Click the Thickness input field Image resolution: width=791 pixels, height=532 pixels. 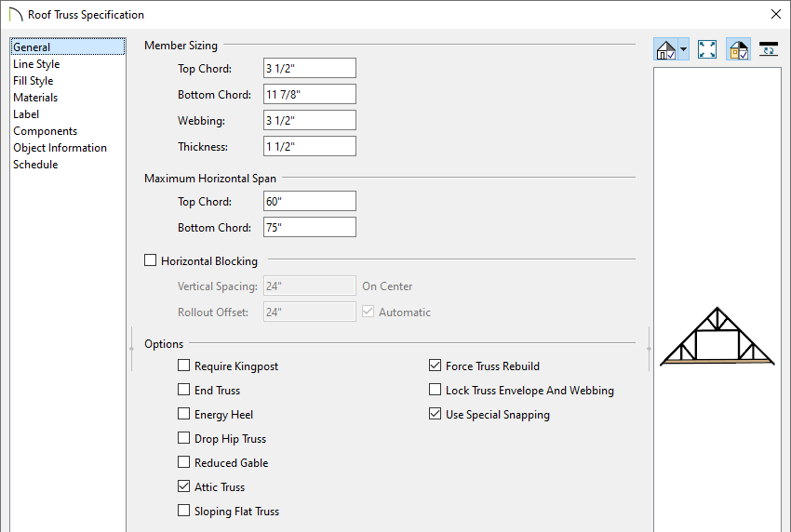pyautogui.click(x=310, y=147)
